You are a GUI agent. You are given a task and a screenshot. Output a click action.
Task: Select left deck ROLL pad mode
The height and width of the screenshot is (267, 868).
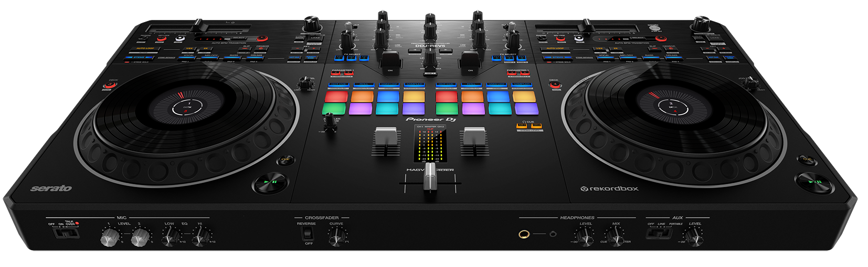click(364, 85)
